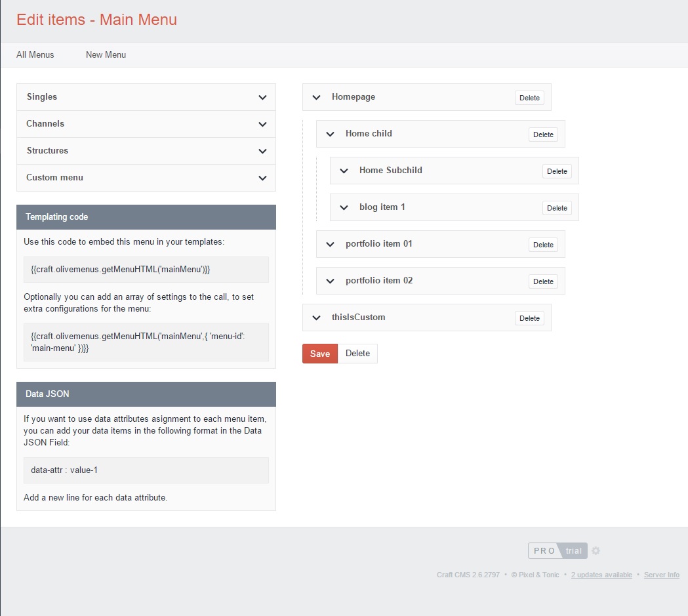Expand the blog item 1 chevron
The width and height of the screenshot is (688, 616).
coord(344,208)
